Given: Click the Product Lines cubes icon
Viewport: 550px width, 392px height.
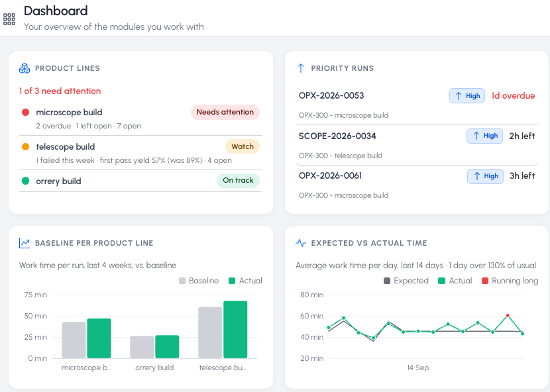Looking at the screenshot, I should coord(25,68).
